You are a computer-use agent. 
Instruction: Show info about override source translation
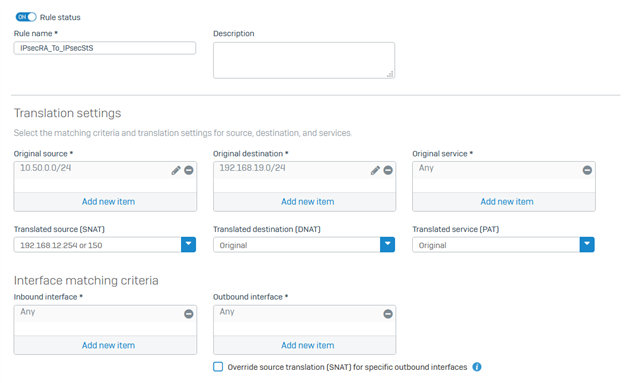point(477,367)
